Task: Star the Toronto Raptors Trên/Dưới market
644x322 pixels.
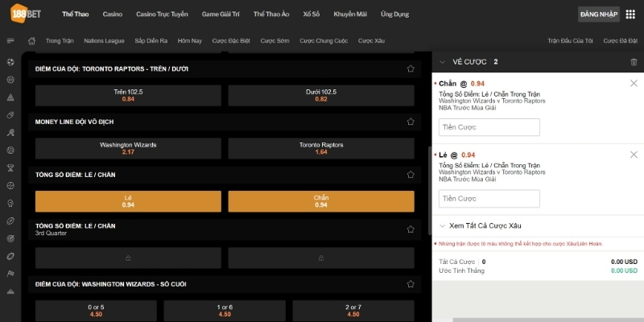Action: tap(411, 69)
